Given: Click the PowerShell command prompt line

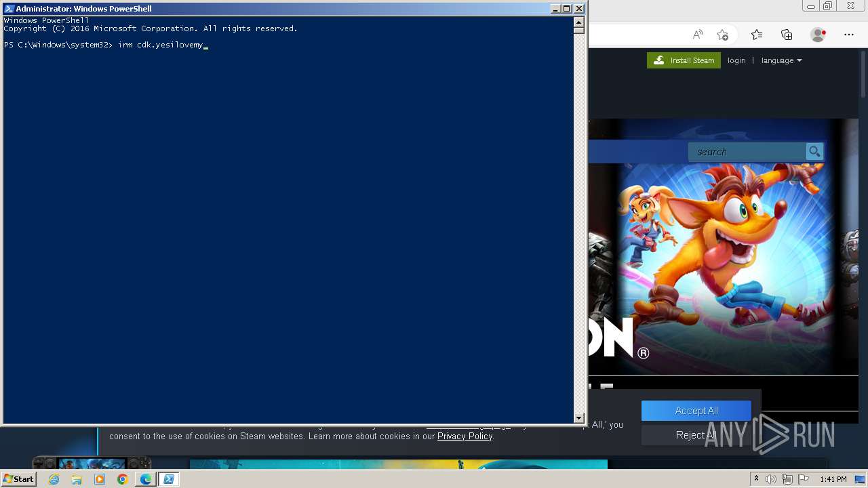Looking at the screenshot, I should pos(106,45).
